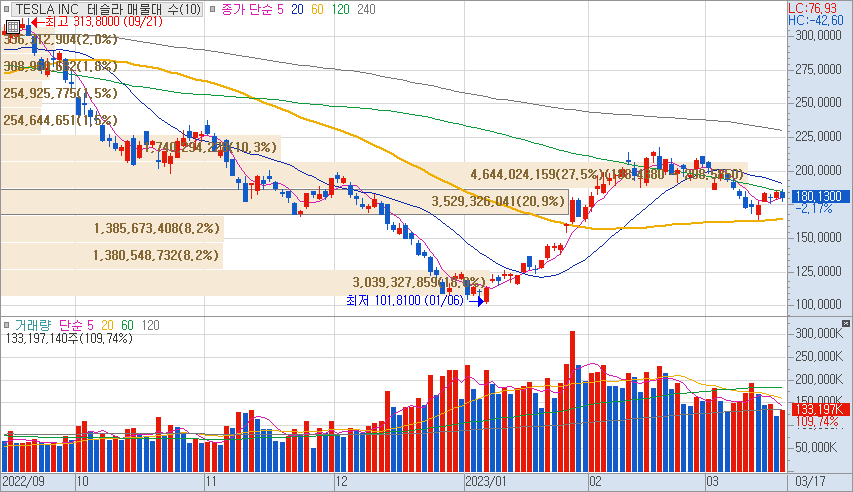Click the TESLA INC 테슬라 매물대 수(10) title
Viewport: 853px width, 492px height.
coord(108,9)
